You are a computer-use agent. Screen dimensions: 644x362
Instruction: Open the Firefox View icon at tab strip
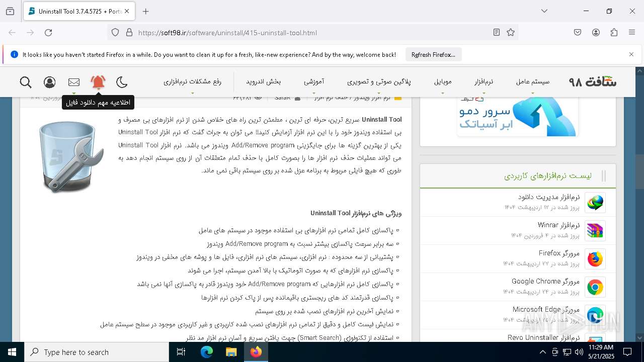click(x=10, y=11)
